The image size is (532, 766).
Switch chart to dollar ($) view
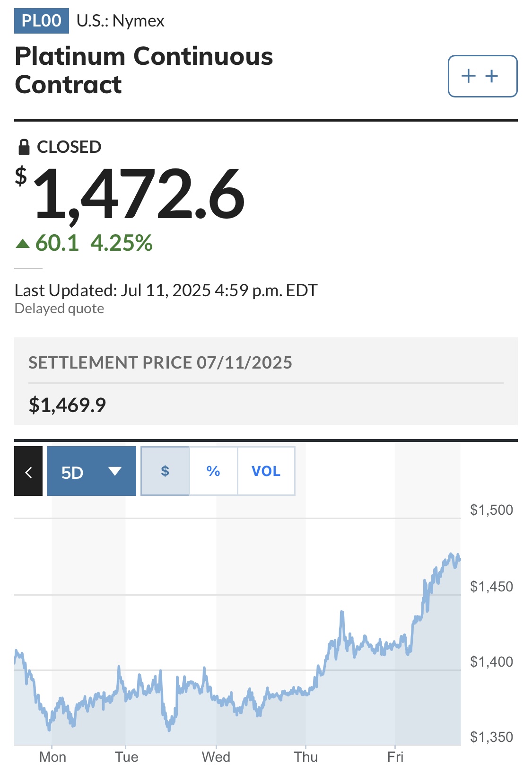click(x=165, y=471)
